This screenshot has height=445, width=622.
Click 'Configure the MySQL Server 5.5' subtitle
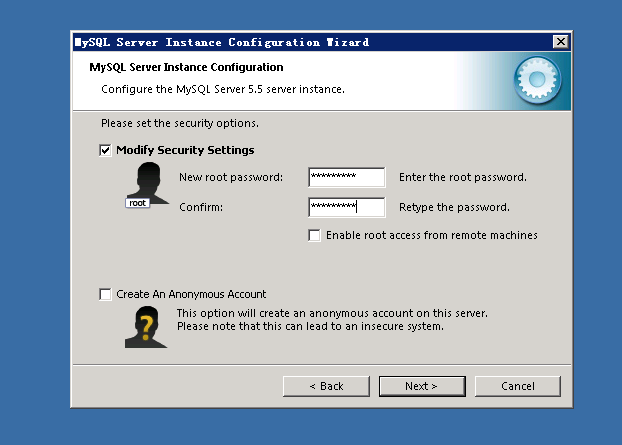223,90
